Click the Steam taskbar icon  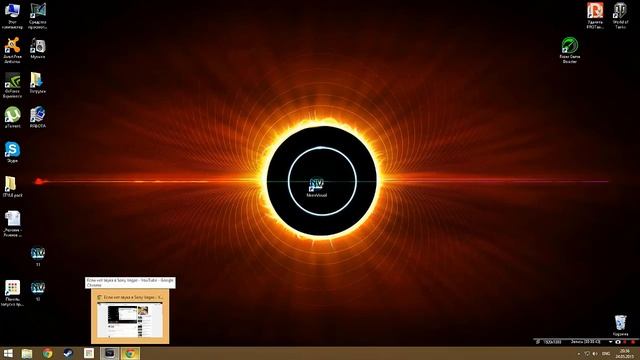(x=68, y=353)
